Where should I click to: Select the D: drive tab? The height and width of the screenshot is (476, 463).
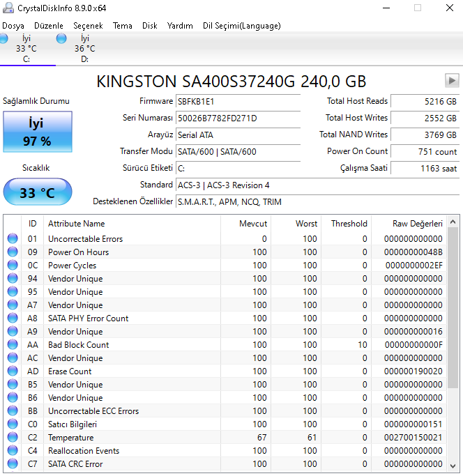coord(84,49)
